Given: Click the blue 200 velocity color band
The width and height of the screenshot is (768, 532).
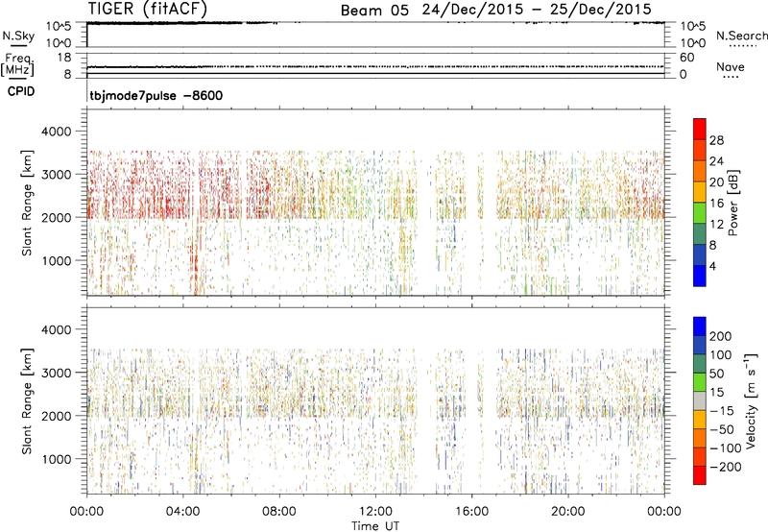Looking at the screenshot, I should pos(700,326).
